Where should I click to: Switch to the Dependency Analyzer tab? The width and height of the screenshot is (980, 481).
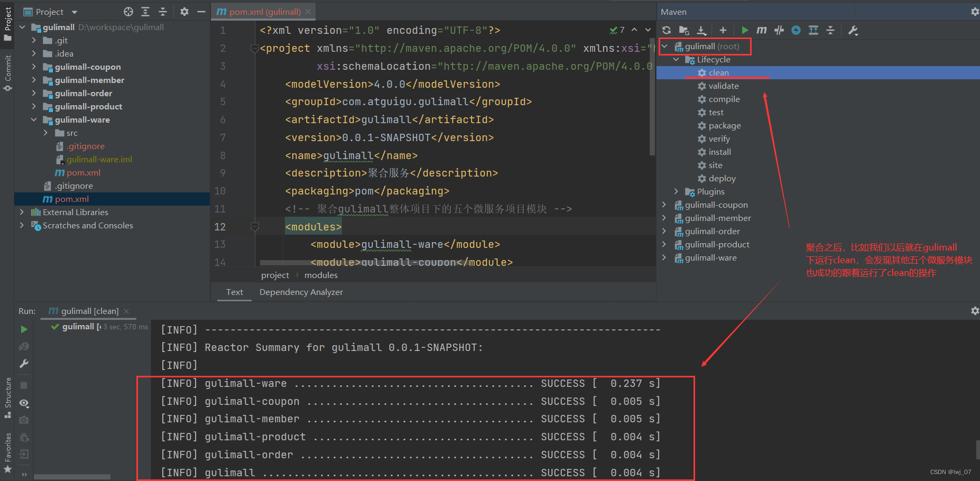[301, 292]
